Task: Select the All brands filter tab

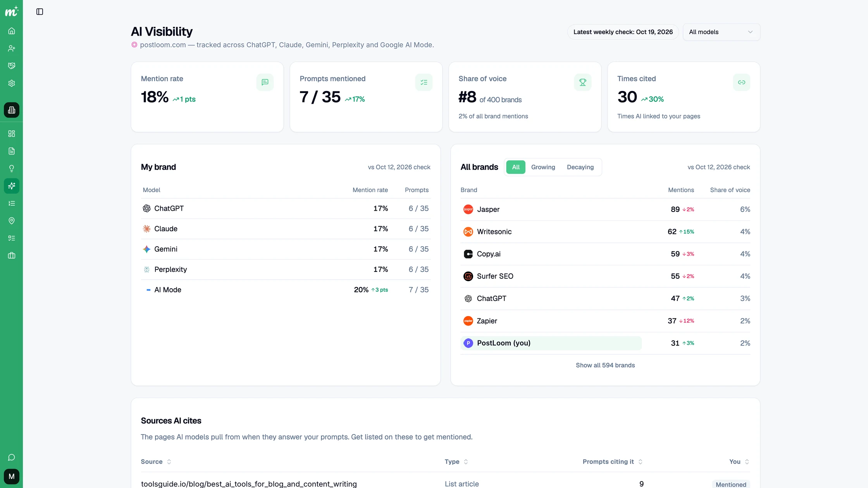Action: tap(516, 167)
